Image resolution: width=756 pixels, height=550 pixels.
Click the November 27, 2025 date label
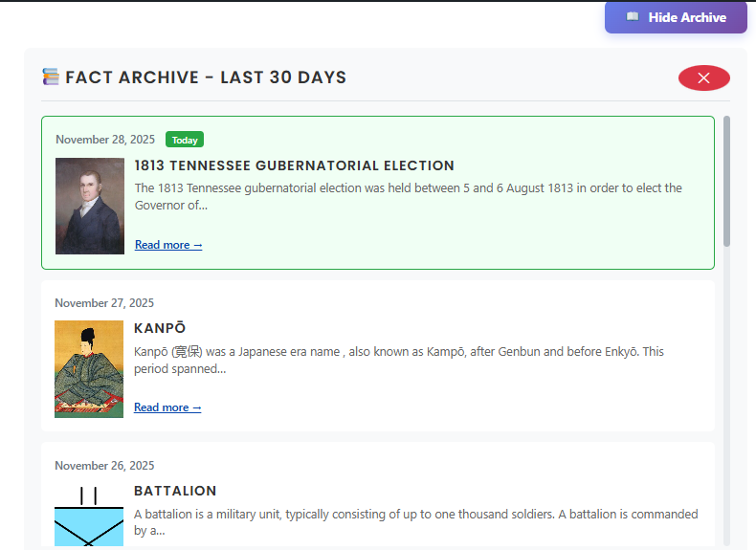[104, 303]
